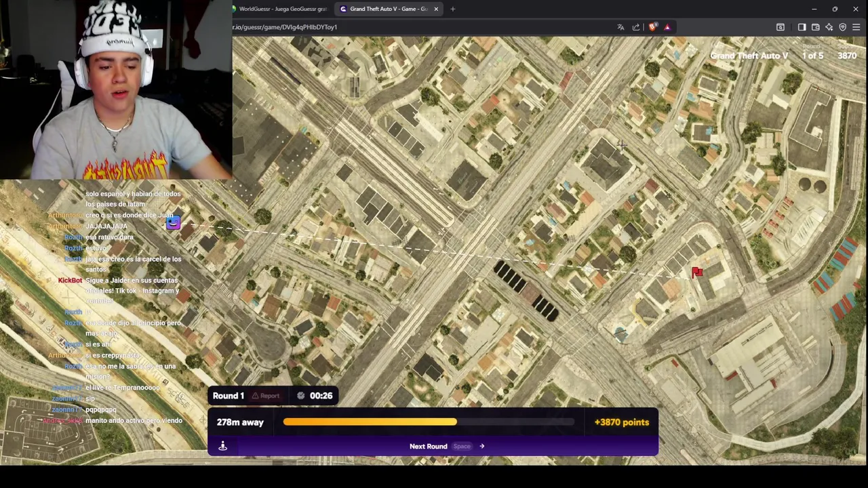Viewport: 868px width, 488px height.
Task: Click the share page icon
Action: [x=636, y=27]
